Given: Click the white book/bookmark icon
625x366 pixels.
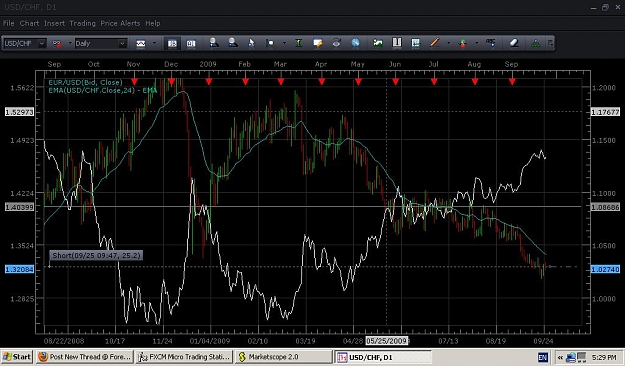Looking at the screenshot, I should click(x=397, y=43).
